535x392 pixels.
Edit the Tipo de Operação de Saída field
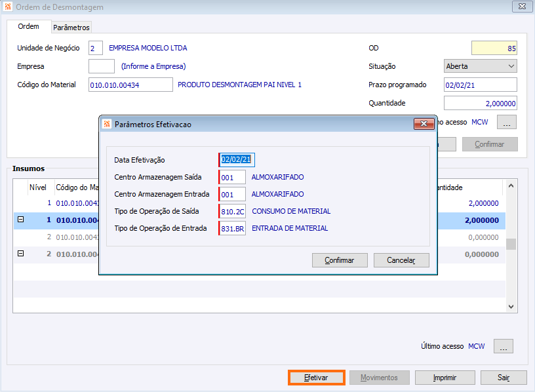[x=232, y=211]
